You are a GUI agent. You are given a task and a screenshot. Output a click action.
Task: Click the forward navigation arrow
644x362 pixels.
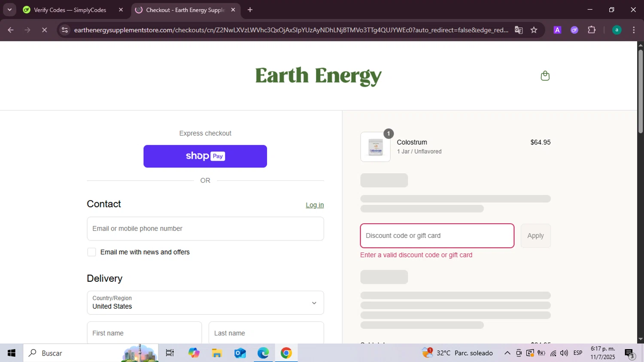point(27,30)
